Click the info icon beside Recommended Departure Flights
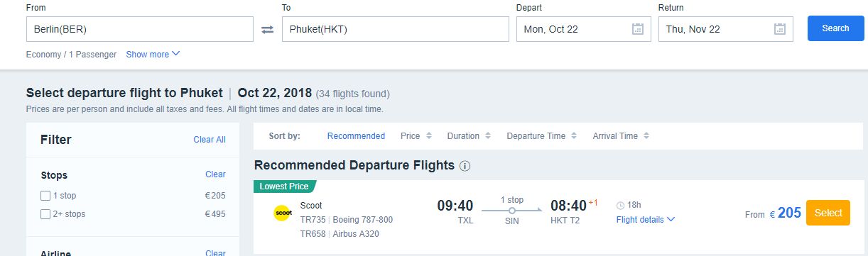The height and width of the screenshot is (256, 868). (465, 166)
